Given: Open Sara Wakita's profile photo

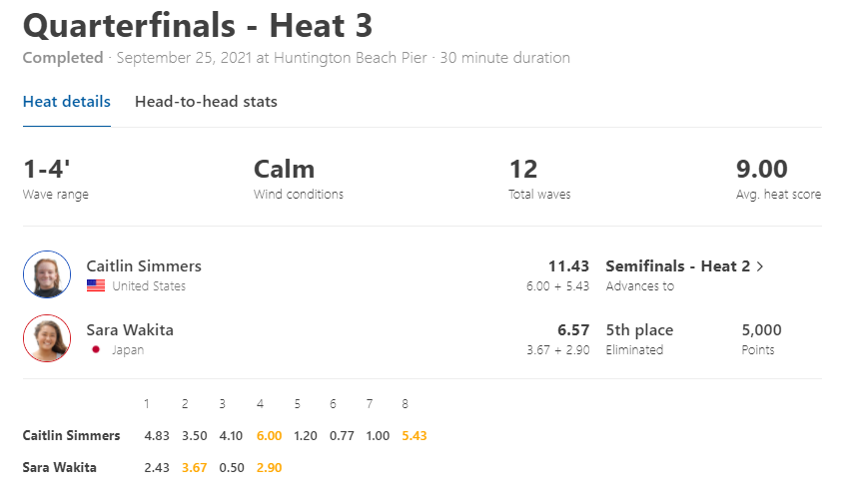Looking at the screenshot, I should 47,338.
